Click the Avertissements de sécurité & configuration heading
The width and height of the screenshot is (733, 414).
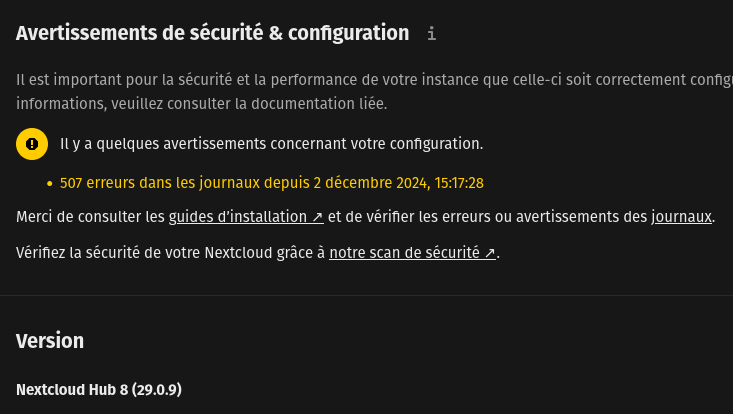(x=212, y=33)
